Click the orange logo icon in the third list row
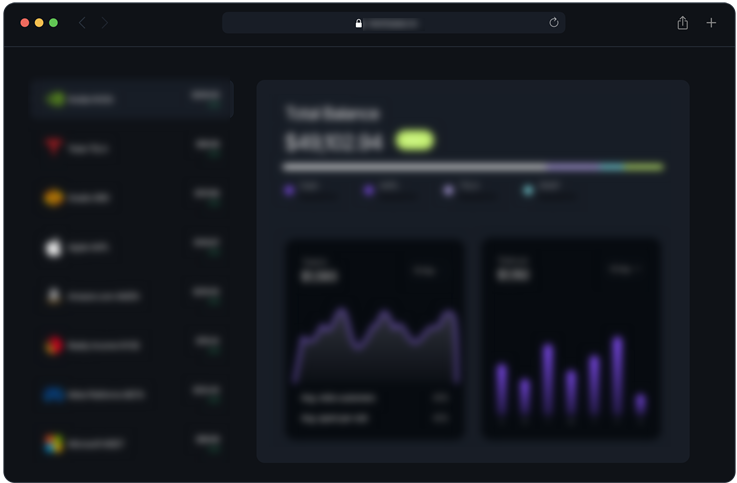 [54, 197]
